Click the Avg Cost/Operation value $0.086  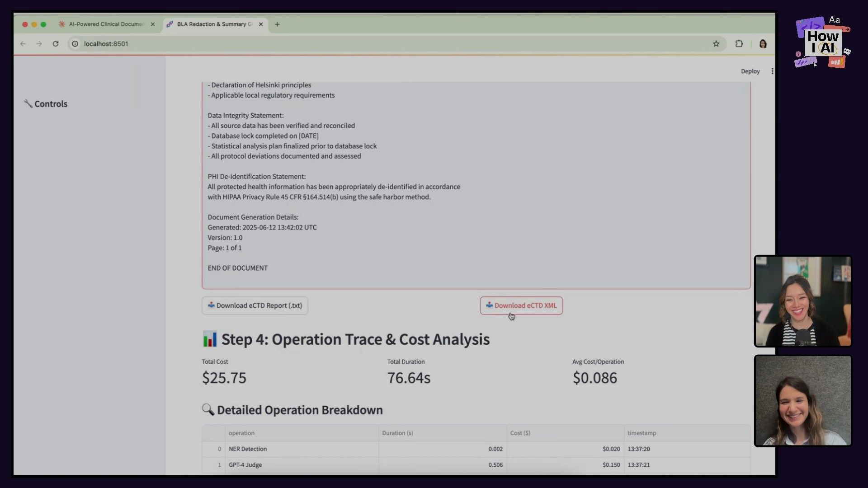coord(595,378)
